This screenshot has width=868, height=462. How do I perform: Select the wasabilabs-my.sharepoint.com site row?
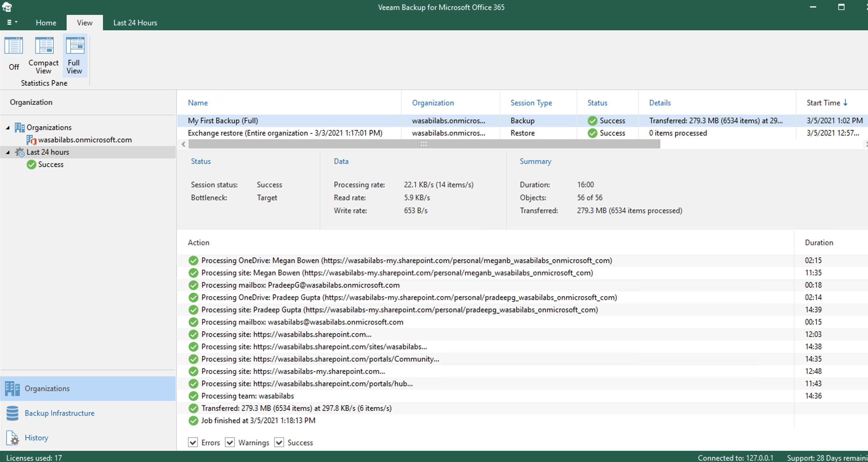(523, 371)
